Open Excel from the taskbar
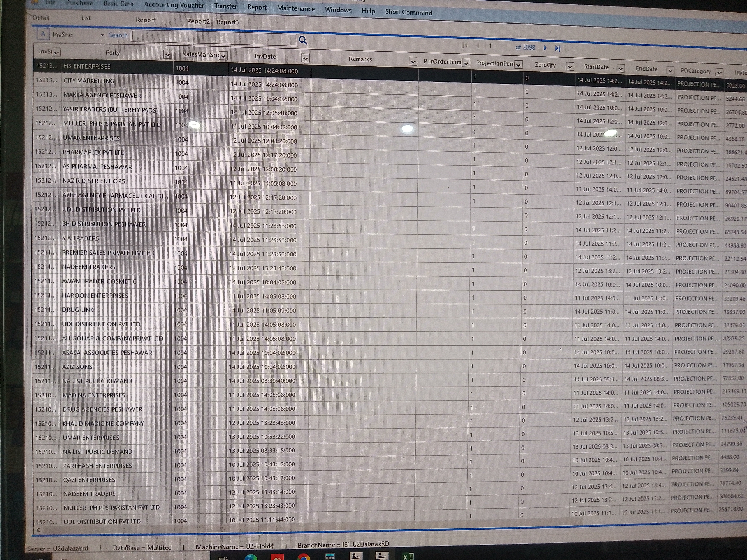 [x=408, y=556]
